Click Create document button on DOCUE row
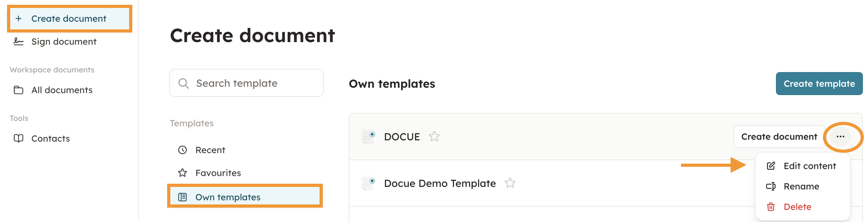This screenshot has width=868, height=222. (779, 137)
